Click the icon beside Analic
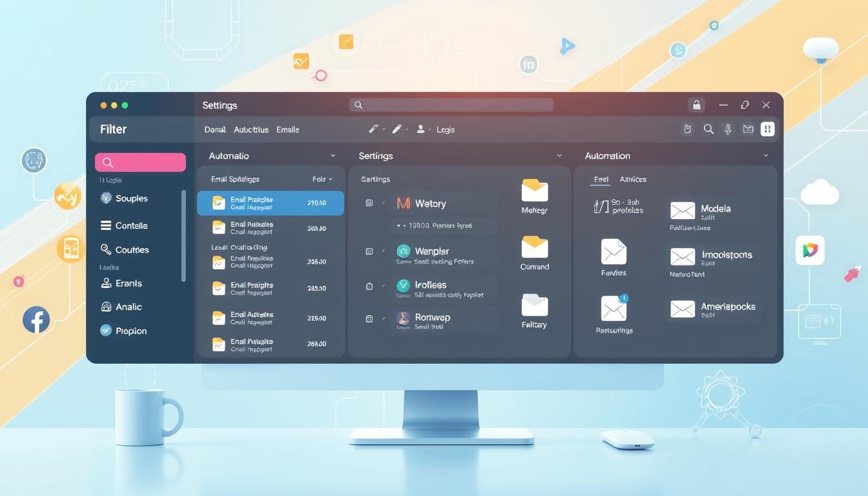868x496 pixels. pos(106,307)
